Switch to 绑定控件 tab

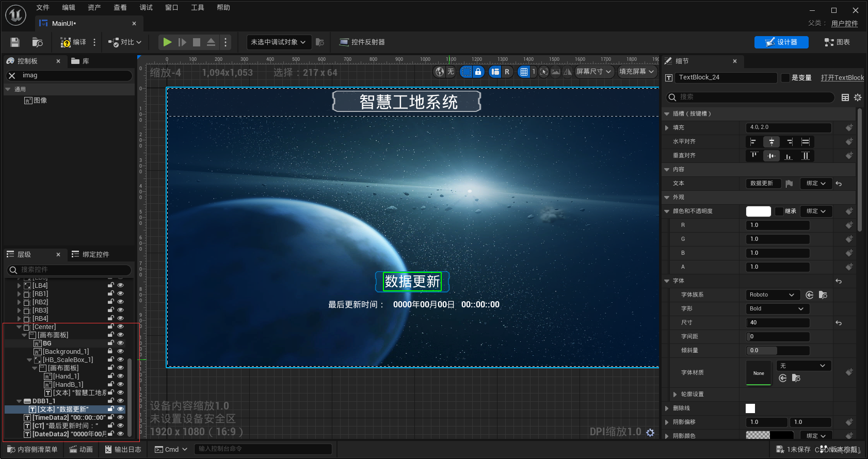point(90,255)
